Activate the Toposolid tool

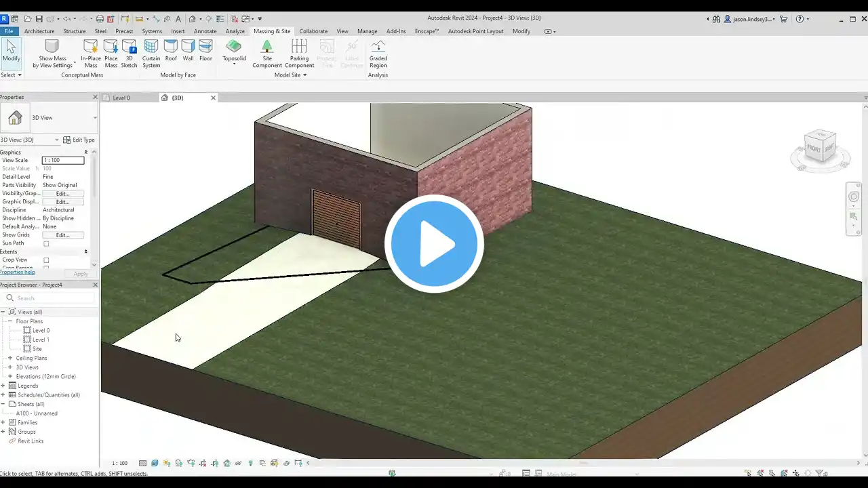tap(234, 50)
